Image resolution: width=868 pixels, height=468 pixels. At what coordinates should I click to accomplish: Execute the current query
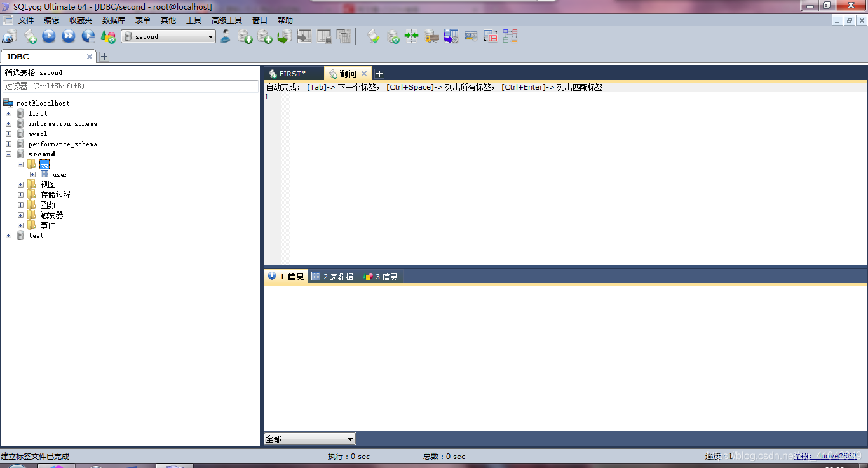49,36
